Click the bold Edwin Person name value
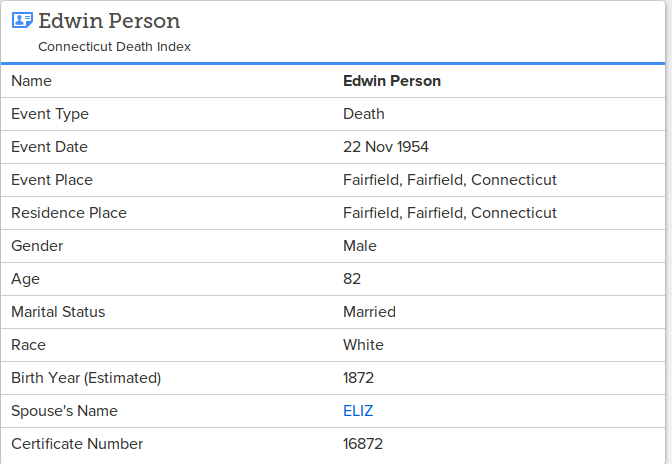Image resolution: width=672 pixels, height=464 pixels. (392, 81)
